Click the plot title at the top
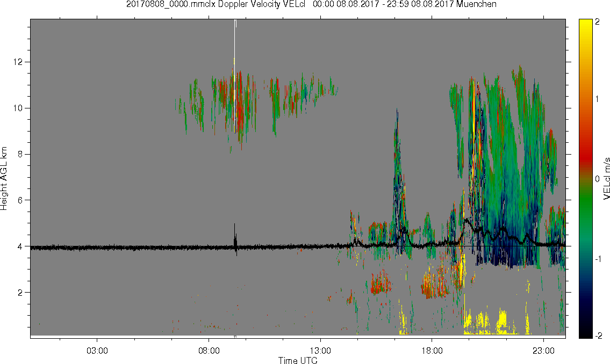Image resolution: width=610 pixels, height=364 pixels. [x=311, y=4]
